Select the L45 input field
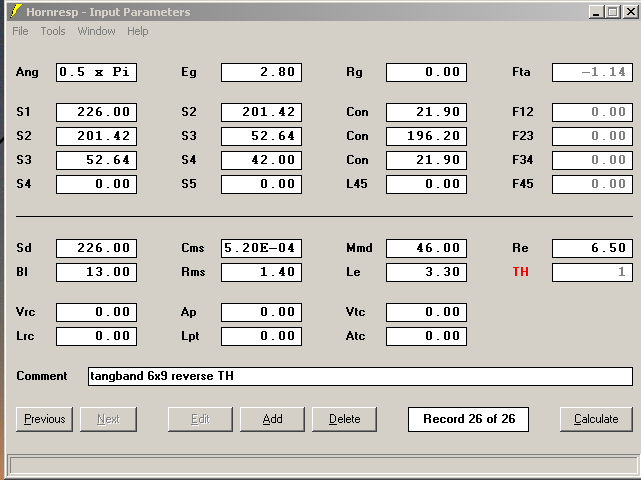641x480 pixels. pyautogui.click(x=426, y=184)
